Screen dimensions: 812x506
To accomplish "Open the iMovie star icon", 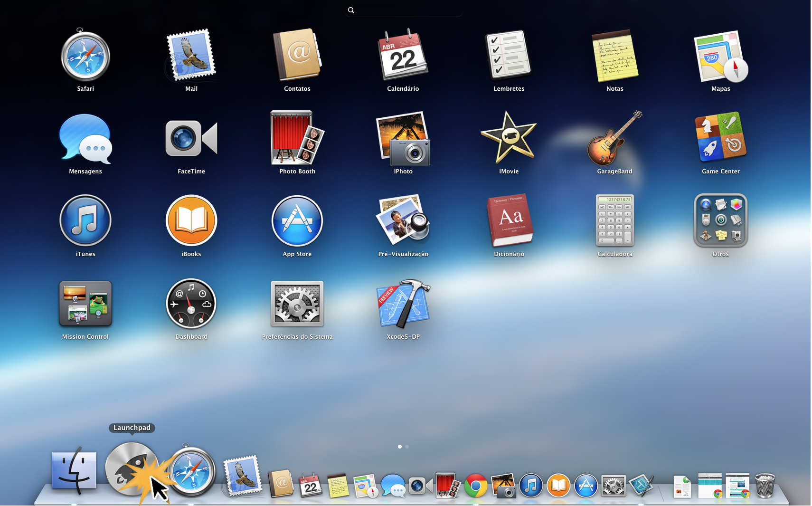I will (509, 138).
